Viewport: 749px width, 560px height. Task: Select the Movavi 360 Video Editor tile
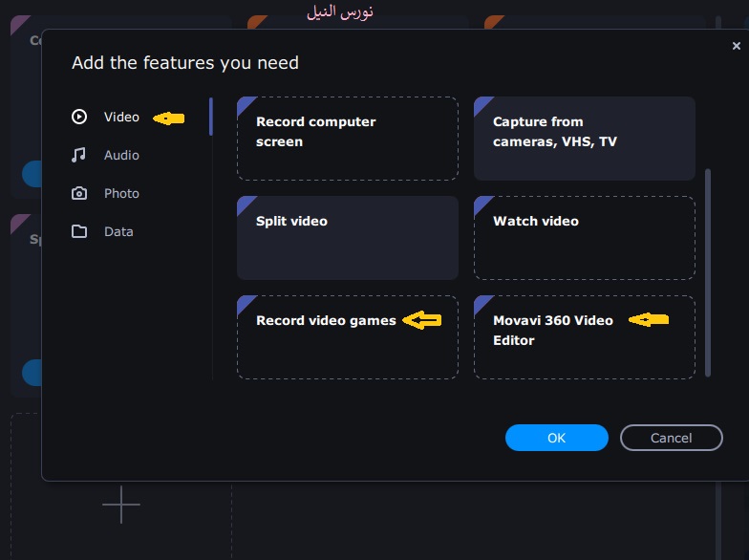[584, 337]
